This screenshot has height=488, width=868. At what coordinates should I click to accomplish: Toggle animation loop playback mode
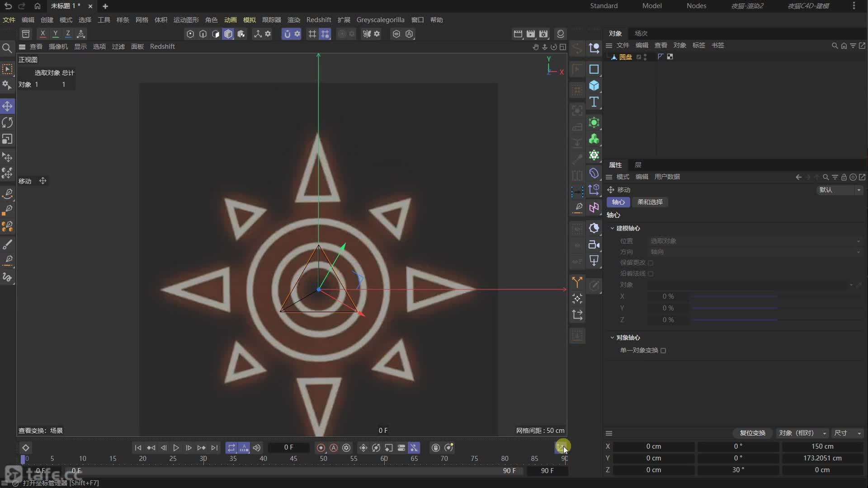pyautogui.click(x=231, y=448)
